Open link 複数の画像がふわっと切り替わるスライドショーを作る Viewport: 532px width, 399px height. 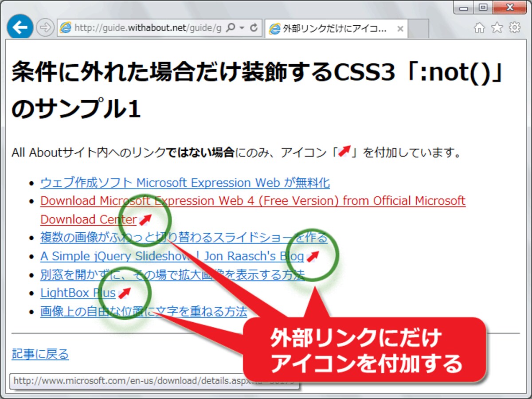click(x=184, y=238)
